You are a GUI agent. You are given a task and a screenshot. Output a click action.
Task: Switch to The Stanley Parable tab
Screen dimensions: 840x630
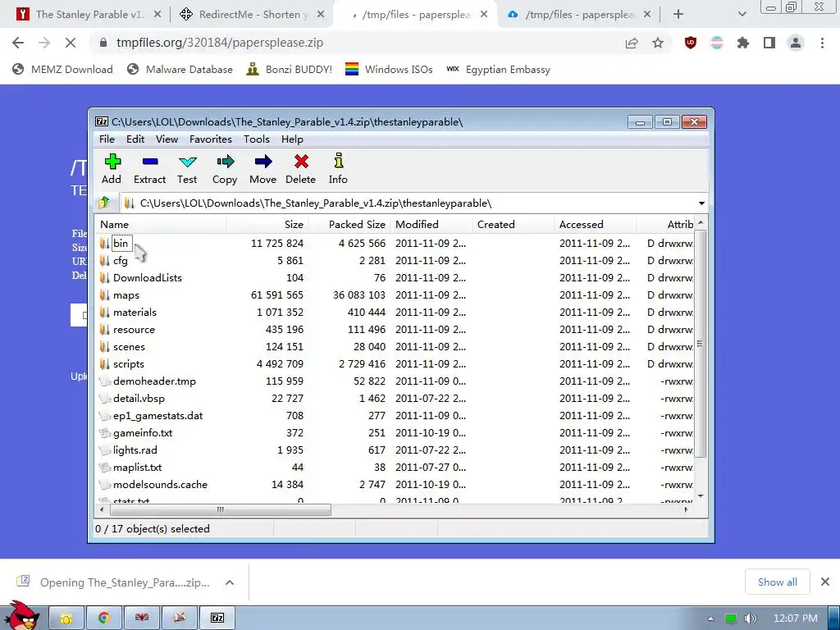click(89, 15)
